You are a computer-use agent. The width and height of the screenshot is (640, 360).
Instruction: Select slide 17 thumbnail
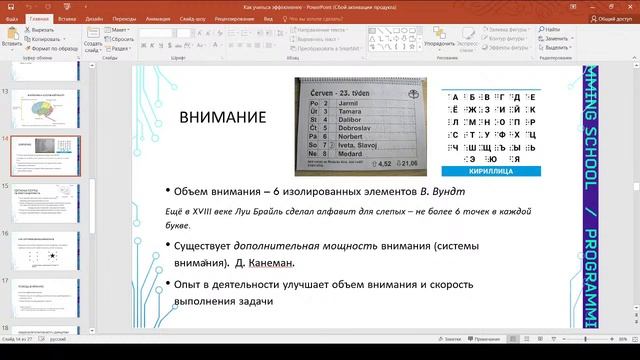click(46, 298)
